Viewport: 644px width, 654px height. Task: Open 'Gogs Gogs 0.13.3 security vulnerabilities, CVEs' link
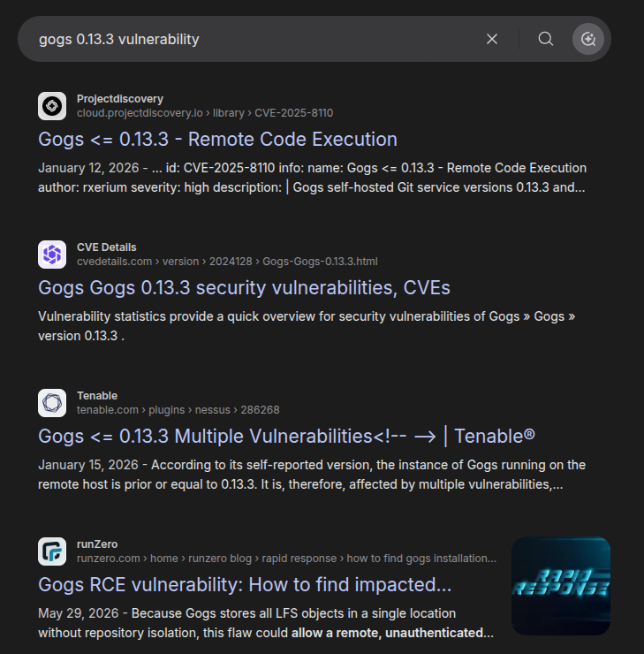(x=244, y=288)
